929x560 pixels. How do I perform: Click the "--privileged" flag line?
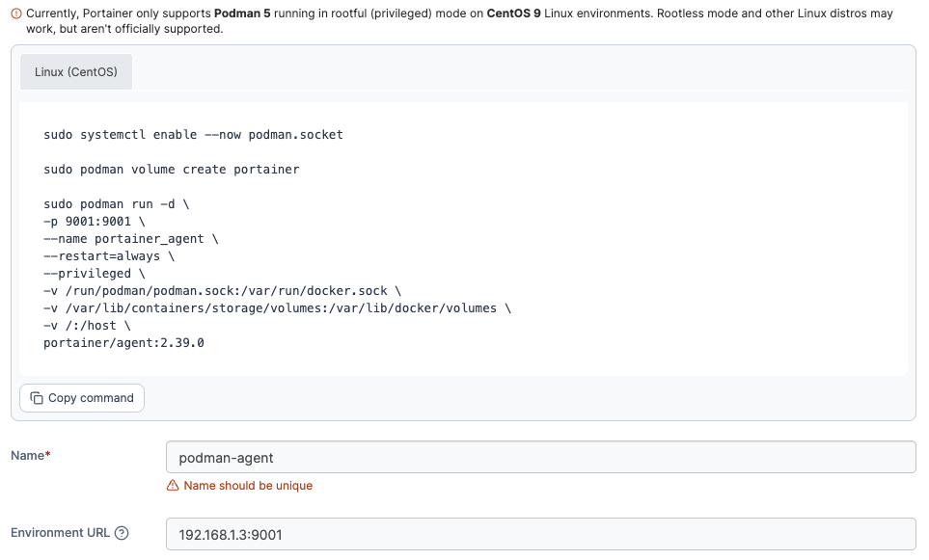[95, 273]
